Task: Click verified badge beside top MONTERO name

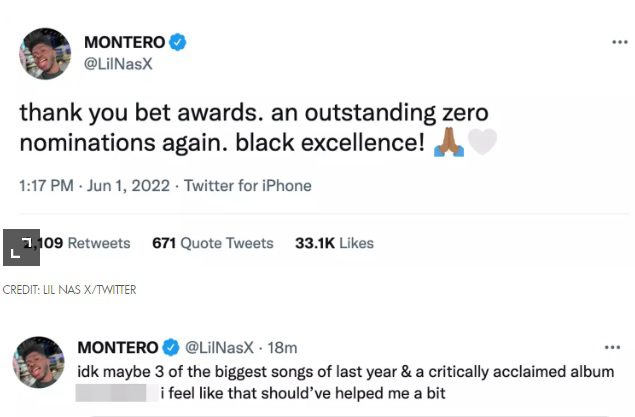Action: [178, 43]
